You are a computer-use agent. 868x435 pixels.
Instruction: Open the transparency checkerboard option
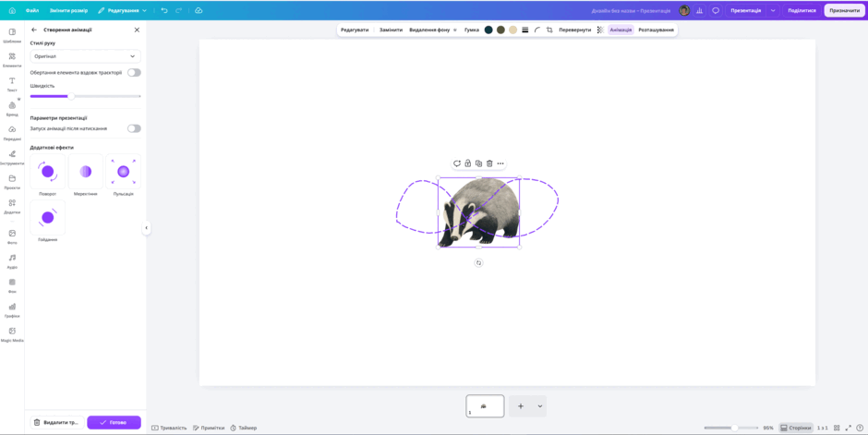click(x=600, y=30)
